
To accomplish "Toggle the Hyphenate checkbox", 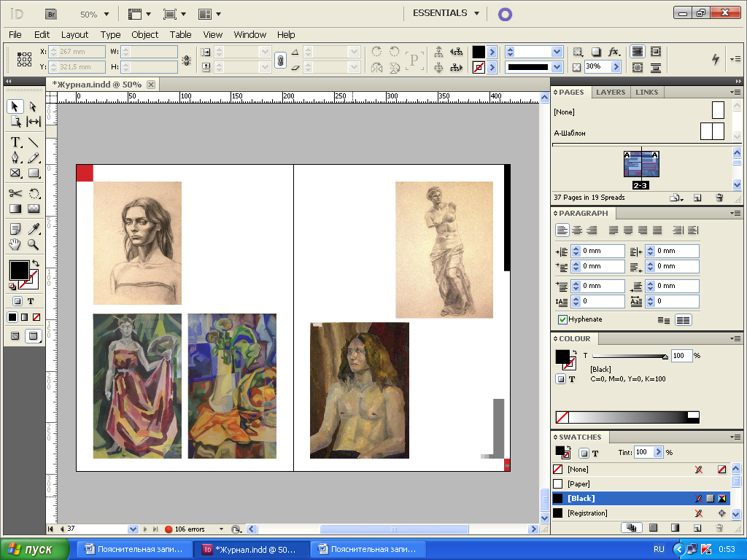I will click(562, 319).
